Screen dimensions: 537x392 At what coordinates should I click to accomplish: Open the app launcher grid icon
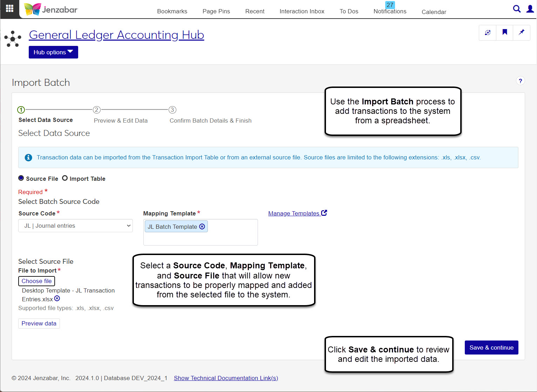click(9, 8)
